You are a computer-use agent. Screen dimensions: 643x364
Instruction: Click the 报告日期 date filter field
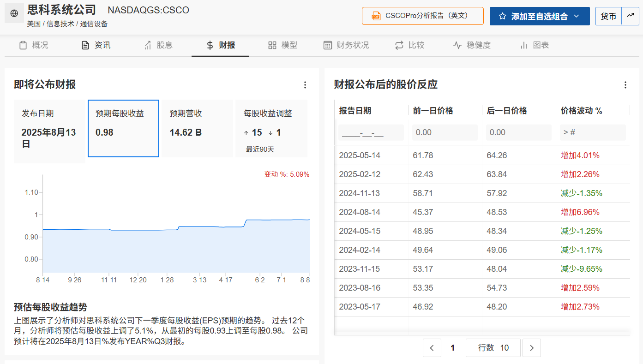[x=371, y=132]
